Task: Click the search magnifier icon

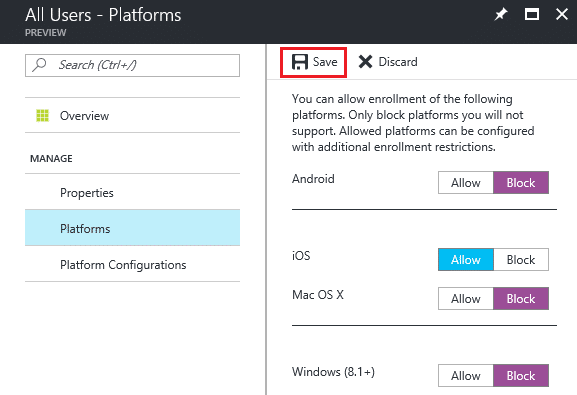Action: click(39, 65)
